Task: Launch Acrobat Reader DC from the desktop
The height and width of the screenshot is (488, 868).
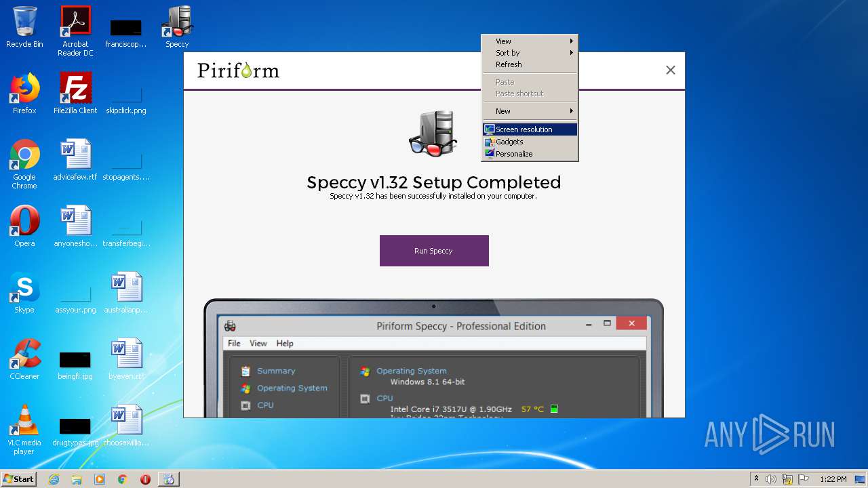Action: click(x=75, y=31)
